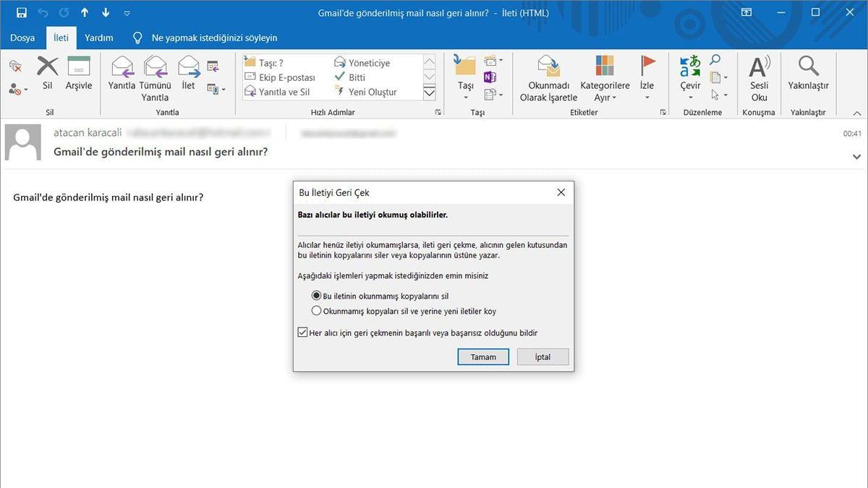Forward the message using the İlet icon

[188, 74]
